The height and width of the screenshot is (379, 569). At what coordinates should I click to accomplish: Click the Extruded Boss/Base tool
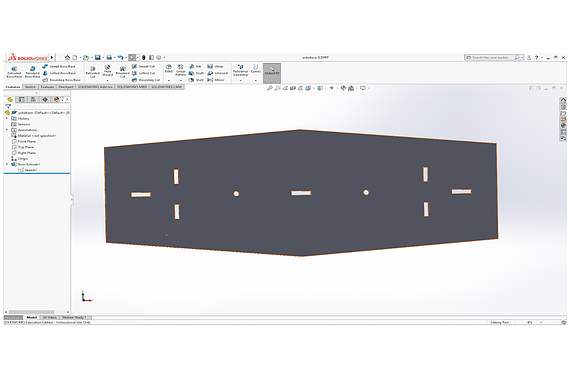click(14, 72)
